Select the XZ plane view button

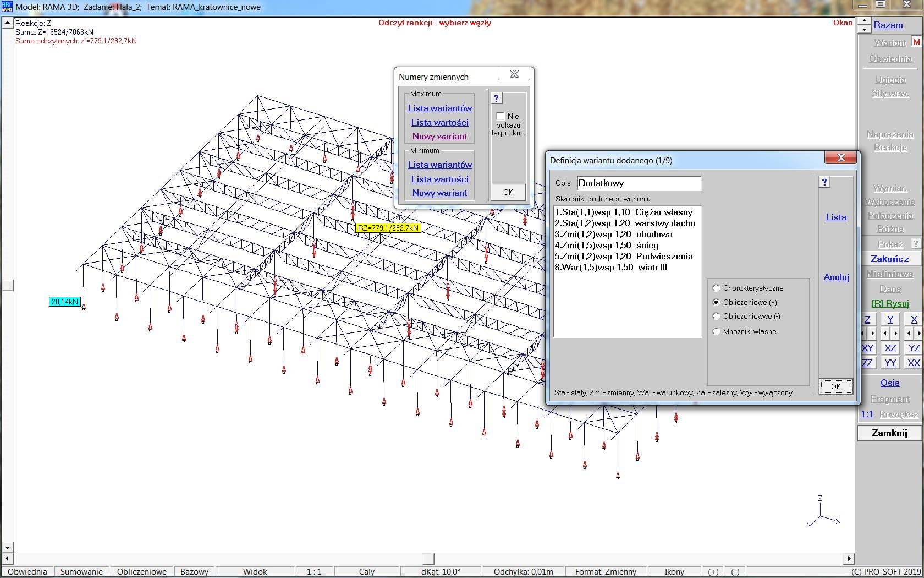click(890, 348)
